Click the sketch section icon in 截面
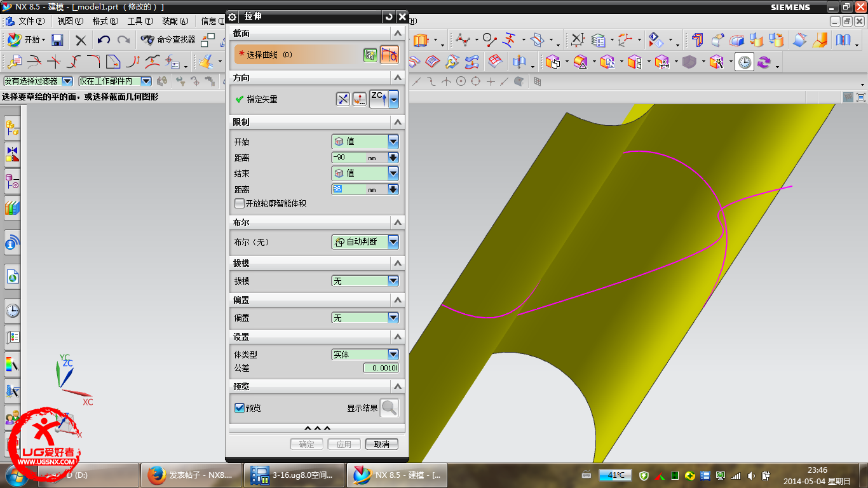Screen dimensions: 868x488 [370, 55]
